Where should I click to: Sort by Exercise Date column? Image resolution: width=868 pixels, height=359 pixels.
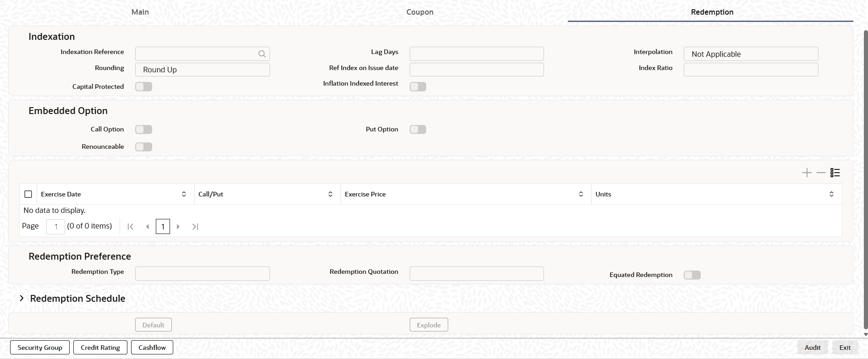click(x=184, y=194)
